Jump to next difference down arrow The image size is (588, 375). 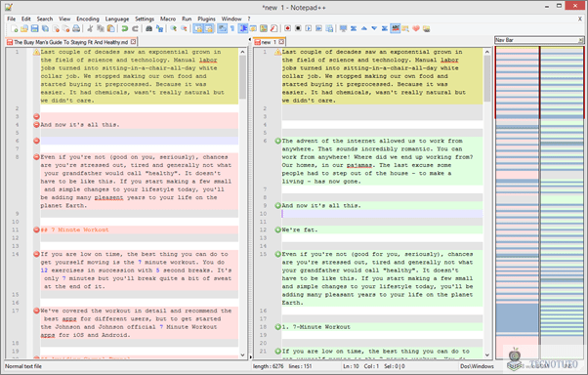(x=374, y=28)
